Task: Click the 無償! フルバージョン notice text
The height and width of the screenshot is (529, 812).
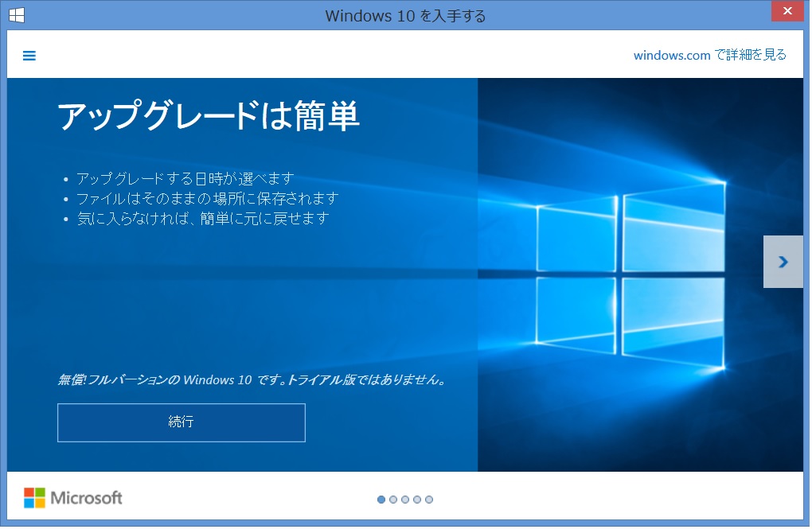Action: 252,380
